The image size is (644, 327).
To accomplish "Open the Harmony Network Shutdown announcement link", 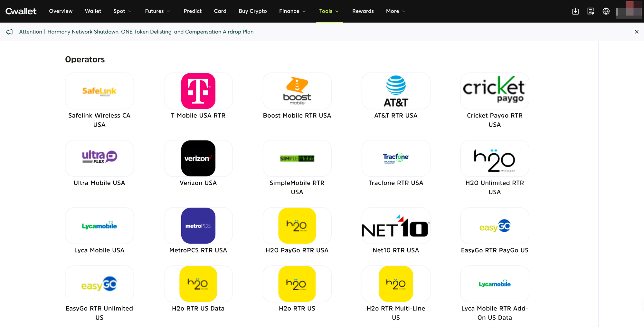I will tap(150, 32).
